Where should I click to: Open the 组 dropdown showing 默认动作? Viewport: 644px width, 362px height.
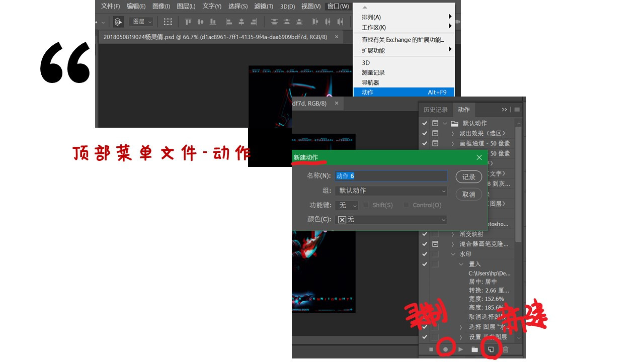tap(391, 191)
